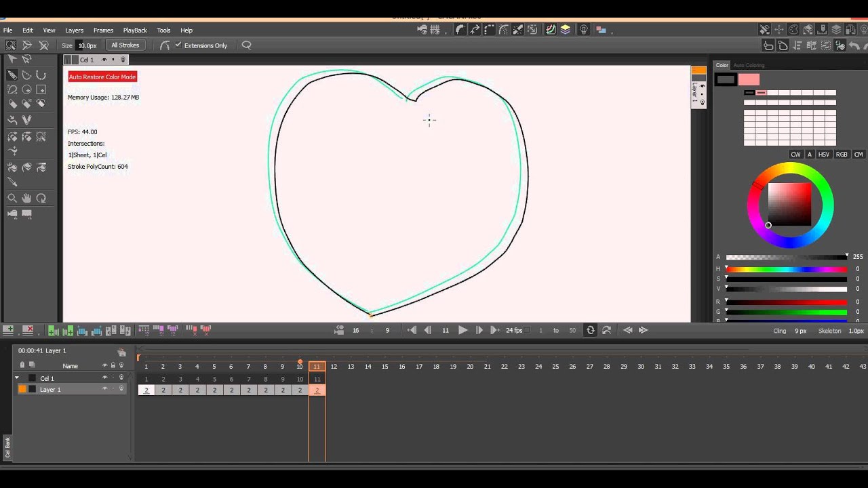Image resolution: width=868 pixels, height=488 pixels.
Task: Click the delete layer red X icon
Action: click(28, 329)
